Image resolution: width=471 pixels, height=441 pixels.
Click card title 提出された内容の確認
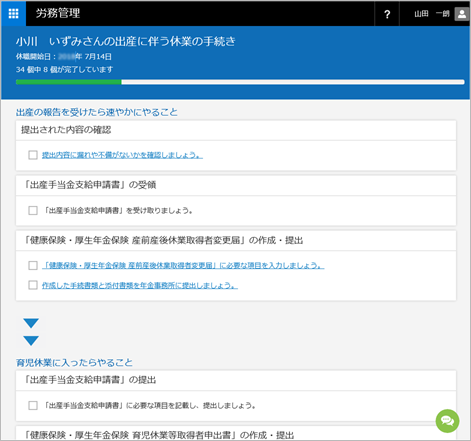(66, 130)
